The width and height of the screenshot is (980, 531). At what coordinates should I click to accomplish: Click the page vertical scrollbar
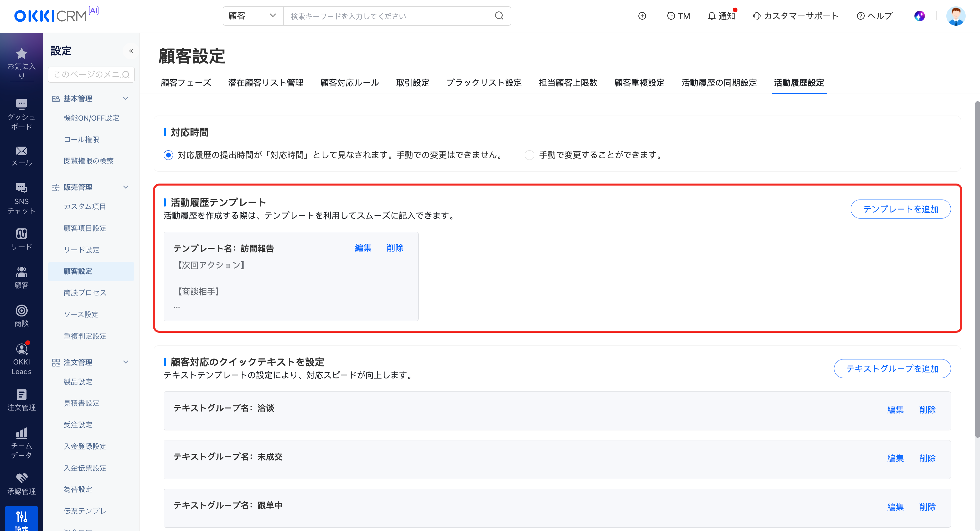[977, 270]
